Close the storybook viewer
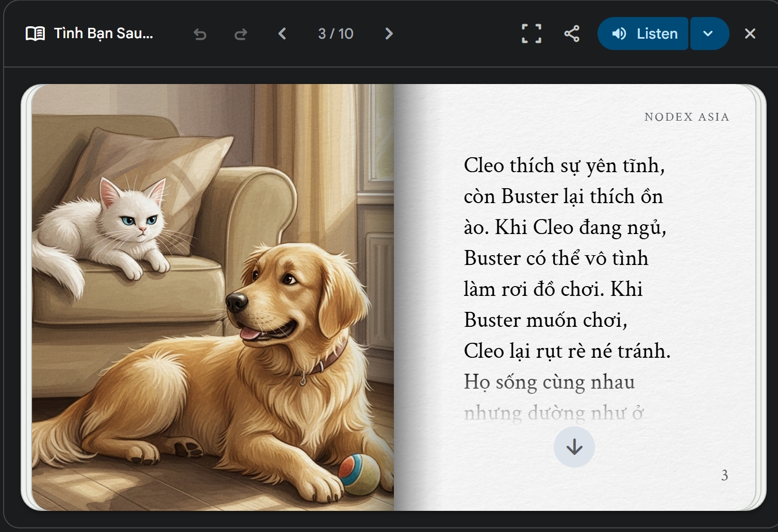The image size is (778, 532). tap(750, 34)
